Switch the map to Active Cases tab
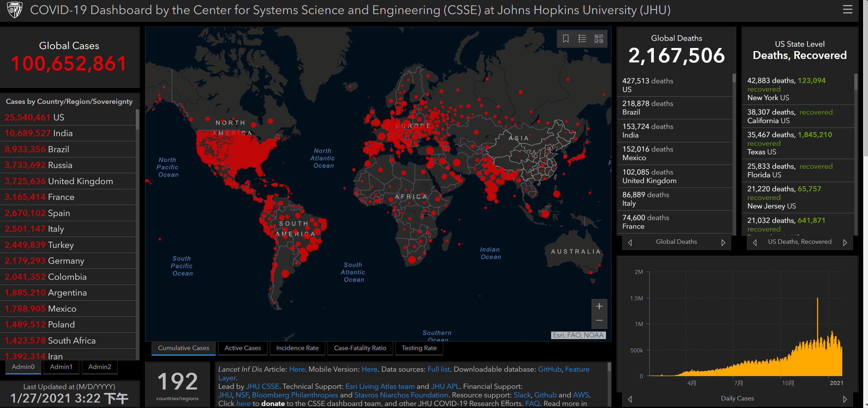Viewport: 868px width, 408px height. 242,348
